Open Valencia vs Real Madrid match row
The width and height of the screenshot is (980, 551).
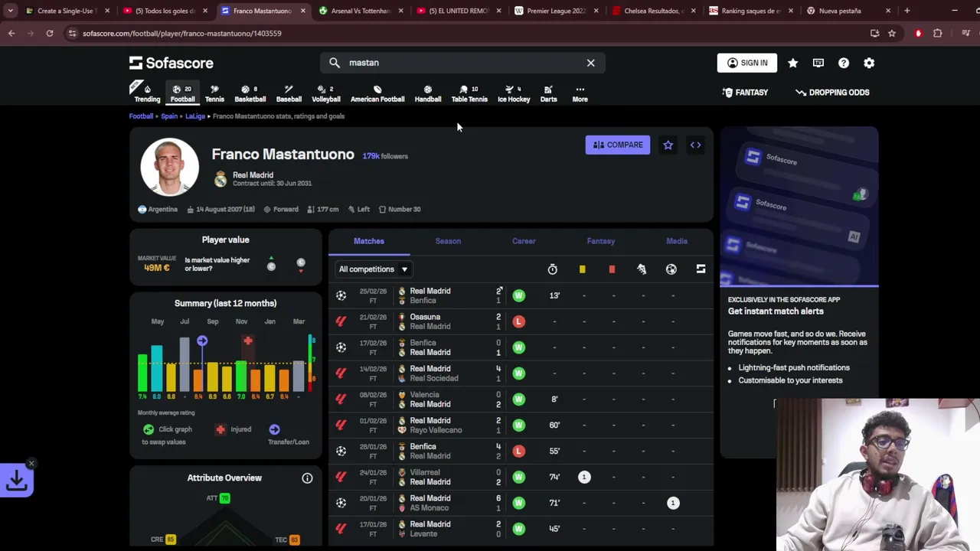pyautogui.click(x=521, y=399)
